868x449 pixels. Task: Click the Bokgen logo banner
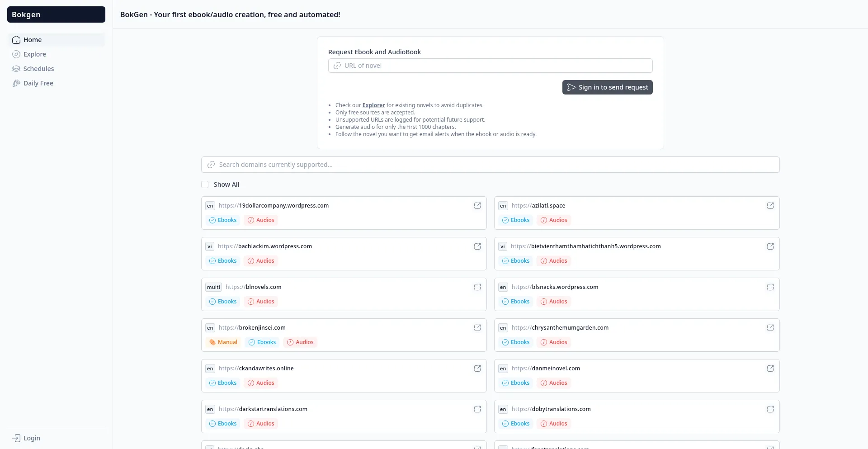click(56, 14)
